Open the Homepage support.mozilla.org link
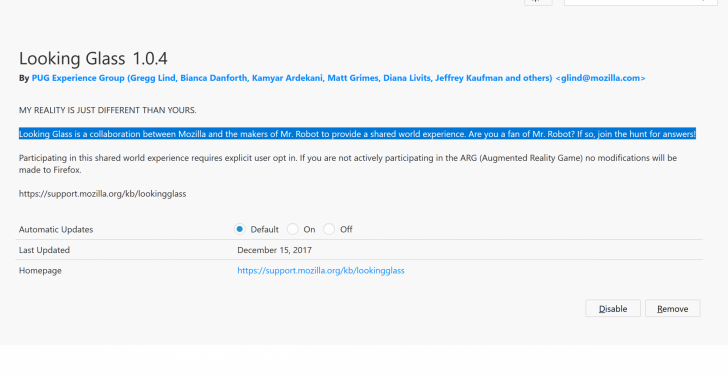The height and width of the screenshot is (377, 728). point(321,270)
